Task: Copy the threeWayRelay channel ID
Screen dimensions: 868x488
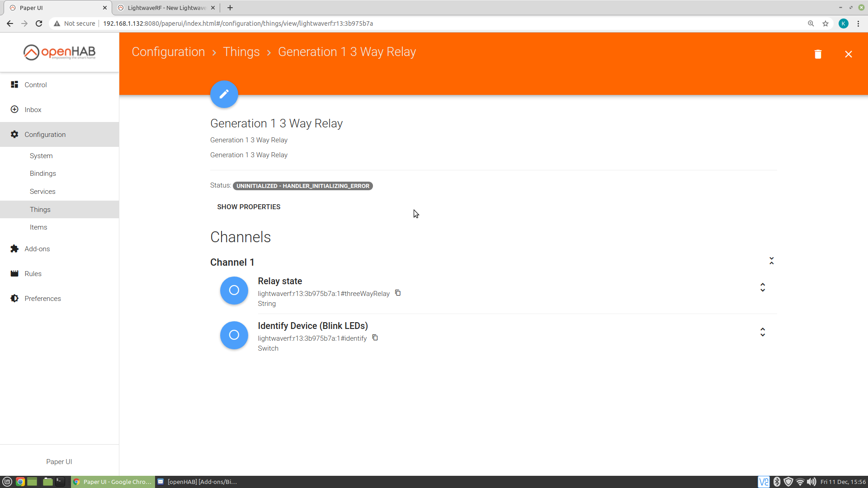Action: [x=398, y=293]
